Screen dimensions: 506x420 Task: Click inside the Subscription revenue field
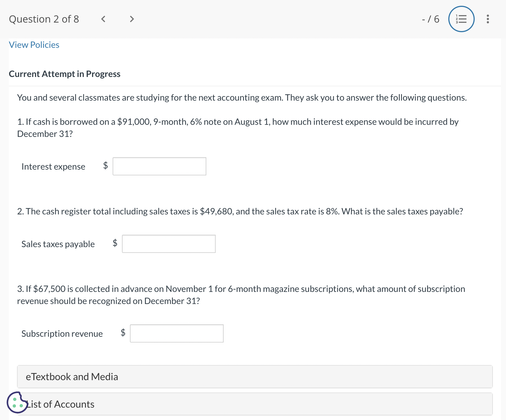177,333
